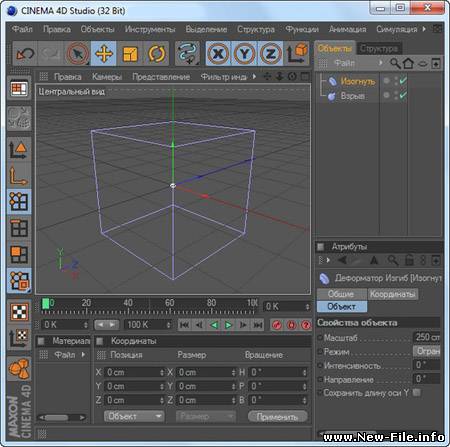Viewport: 450px width, 447px height.
Task: Open the Камеры viewport menu
Action: pos(107,77)
